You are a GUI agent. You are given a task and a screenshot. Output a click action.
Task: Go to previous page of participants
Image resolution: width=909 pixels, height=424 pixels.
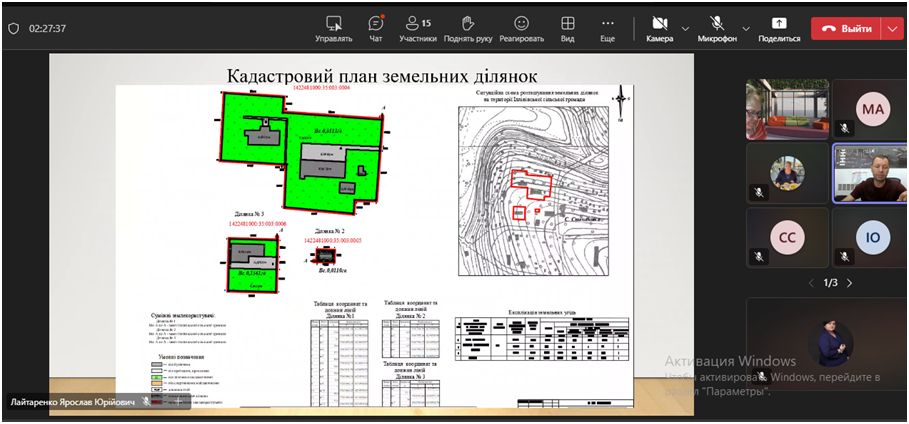(810, 283)
